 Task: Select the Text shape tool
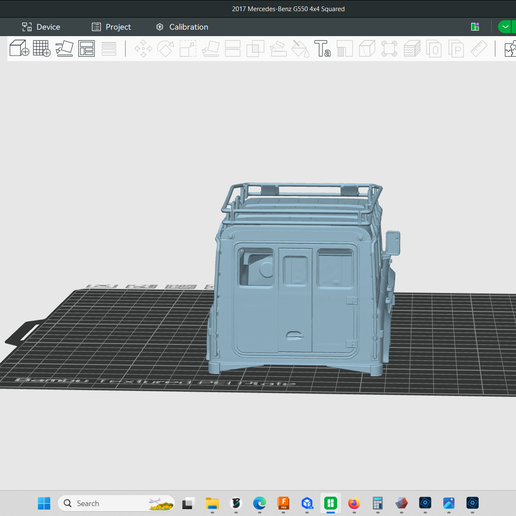click(x=322, y=49)
